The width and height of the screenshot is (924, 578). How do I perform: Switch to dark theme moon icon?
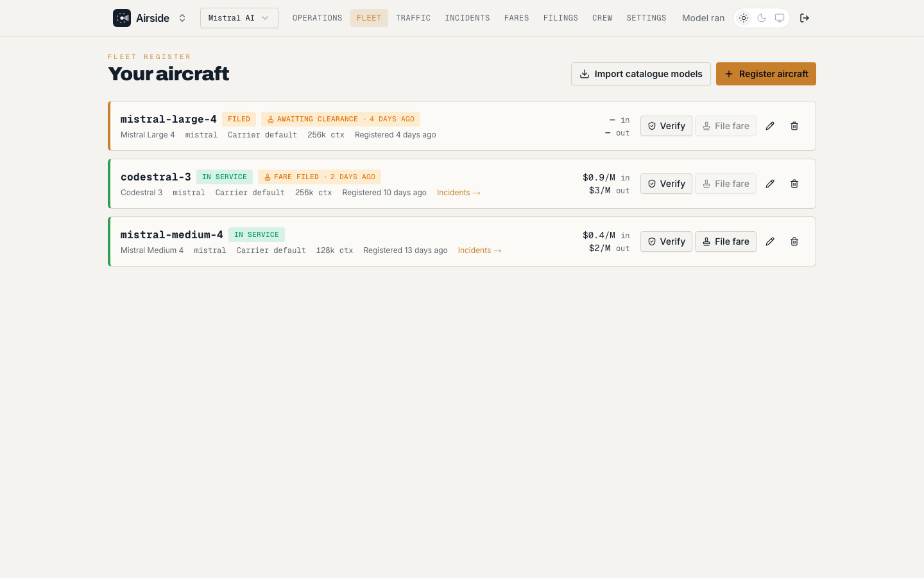pyautogui.click(x=762, y=18)
